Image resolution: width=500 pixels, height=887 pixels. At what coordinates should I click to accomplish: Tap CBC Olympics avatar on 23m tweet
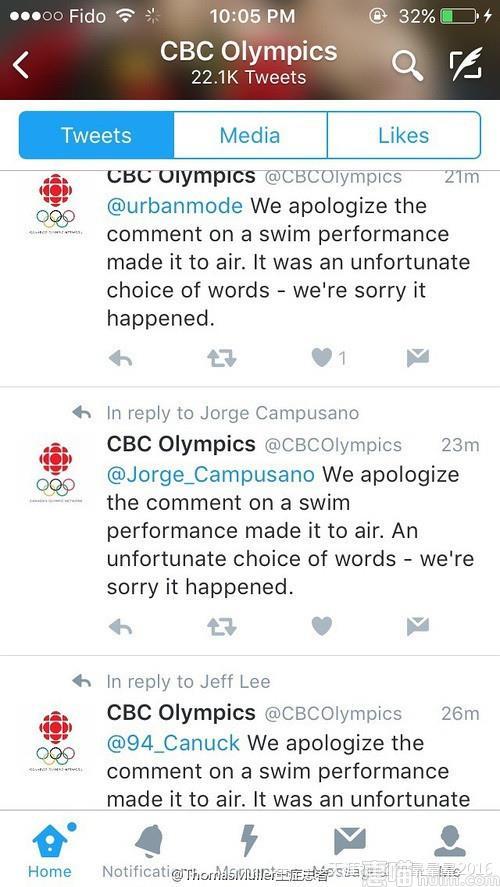pos(55,473)
